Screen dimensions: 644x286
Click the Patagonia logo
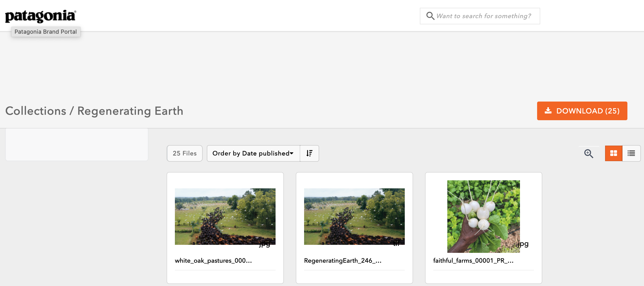click(40, 16)
